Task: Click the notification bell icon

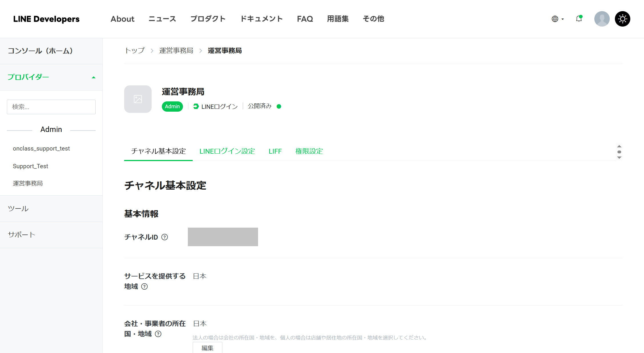Action: (579, 19)
